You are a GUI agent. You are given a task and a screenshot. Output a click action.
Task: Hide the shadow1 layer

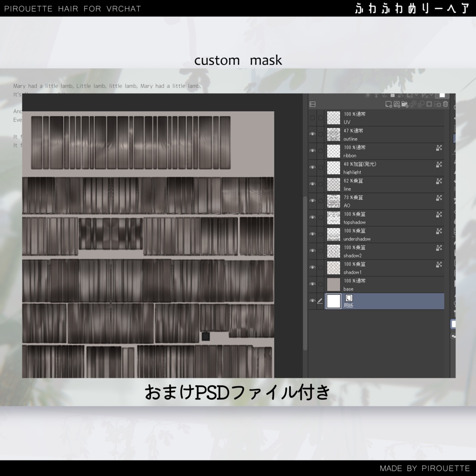tap(312, 268)
